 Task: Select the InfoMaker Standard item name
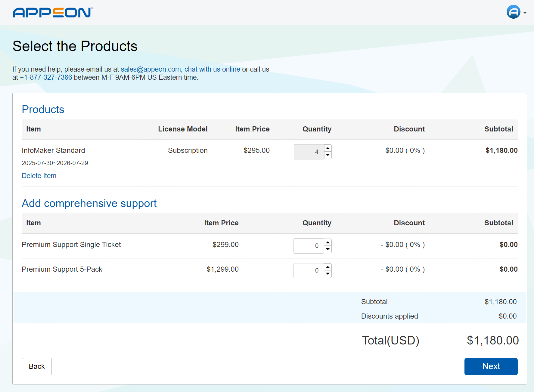[54, 150]
